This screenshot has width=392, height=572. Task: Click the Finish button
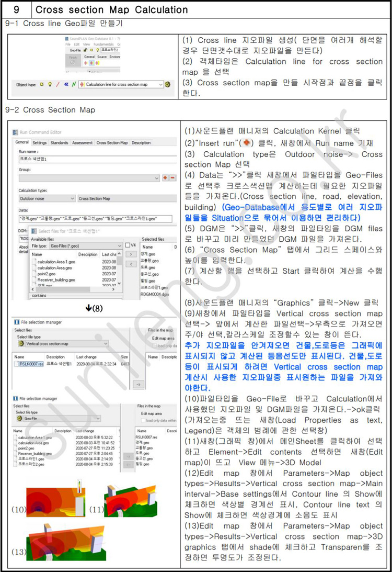pos(73,61)
